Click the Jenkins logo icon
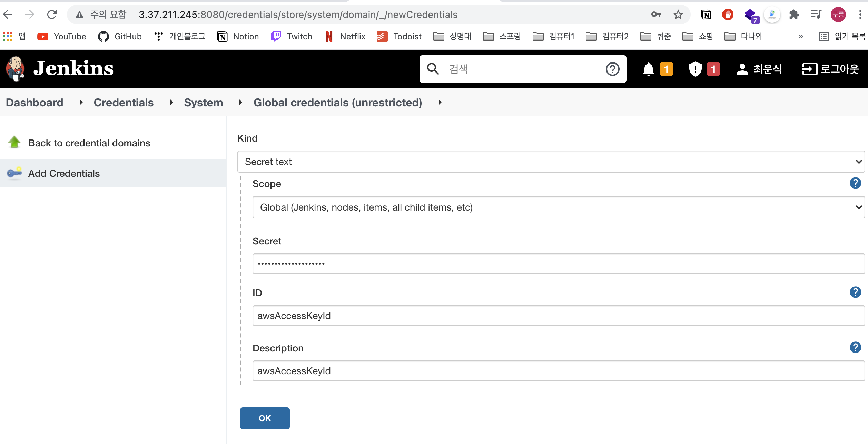This screenshot has width=868, height=444. [x=15, y=69]
